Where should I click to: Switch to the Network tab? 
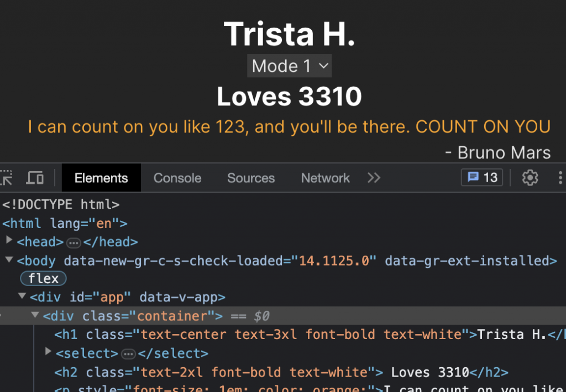point(325,178)
